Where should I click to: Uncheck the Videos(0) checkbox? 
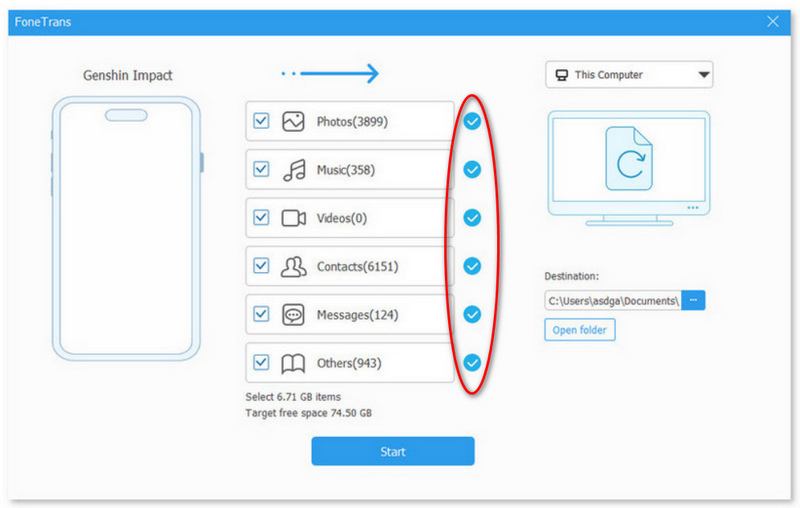click(261, 218)
